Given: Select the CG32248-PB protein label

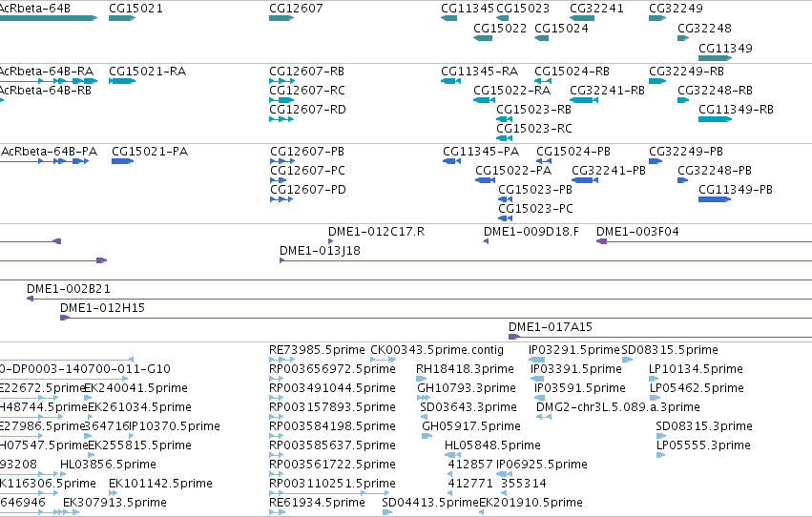Looking at the screenshot, I should coord(715,170).
